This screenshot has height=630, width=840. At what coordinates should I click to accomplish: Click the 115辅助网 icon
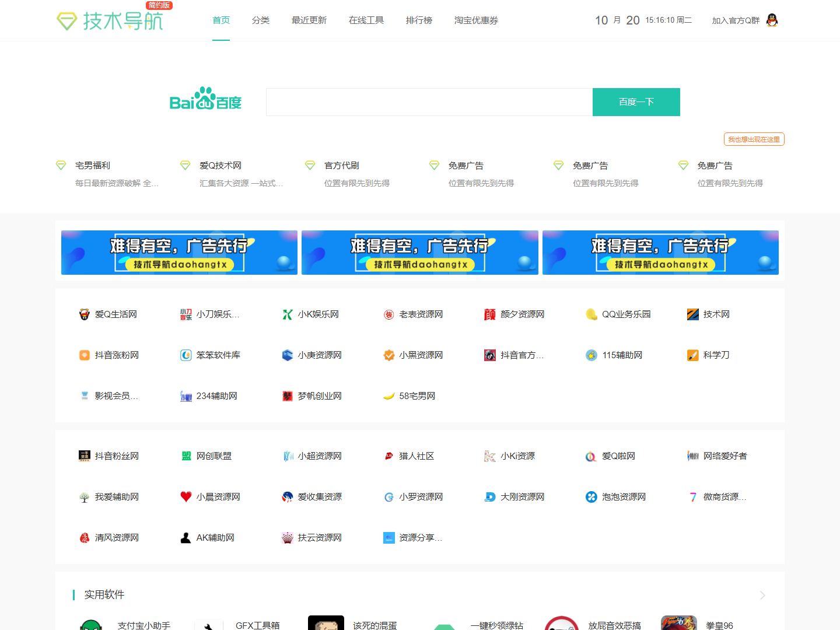pos(591,355)
